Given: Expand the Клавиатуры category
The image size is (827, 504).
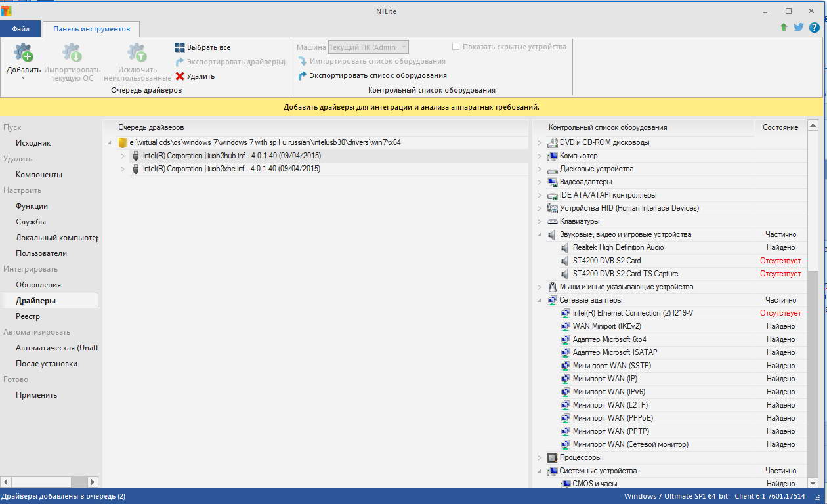Looking at the screenshot, I should click(540, 221).
